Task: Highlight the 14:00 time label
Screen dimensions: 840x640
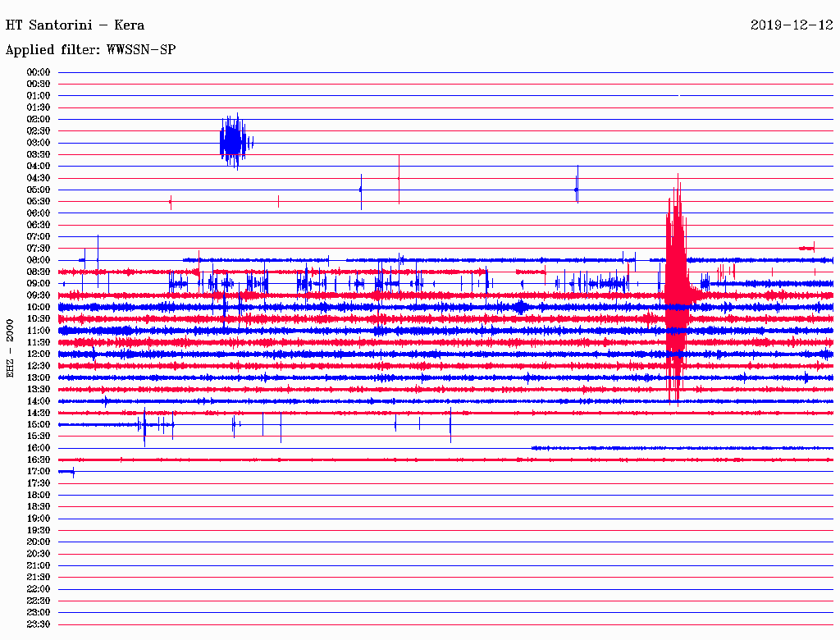Action: coord(39,401)
